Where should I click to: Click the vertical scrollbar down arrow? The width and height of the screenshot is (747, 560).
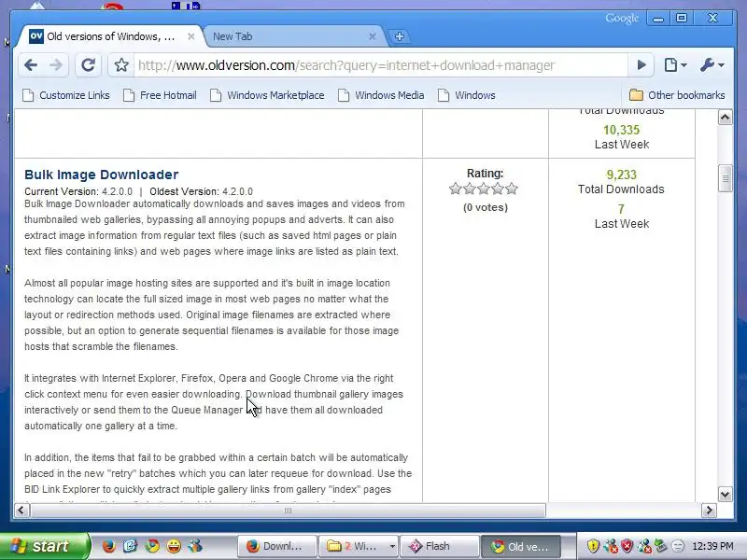[x=725, y=494]
